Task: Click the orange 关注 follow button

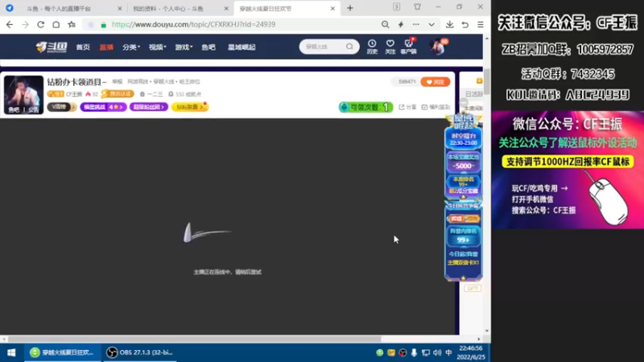Action: [436, 82]
